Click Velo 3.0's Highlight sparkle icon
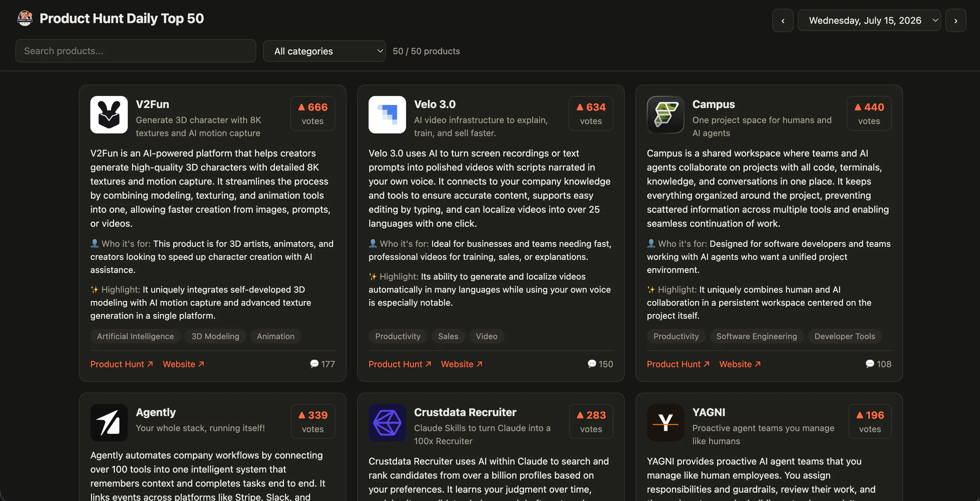The image size is (980, 501). coord(373,277)
